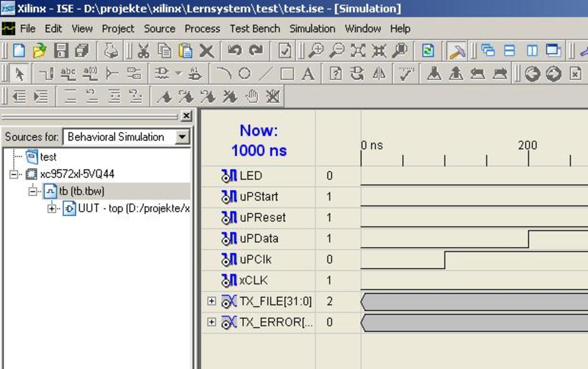This screenshot has height=369, width=588.
Task: Open the Simulation menu
Action: (x=312, y=29)
